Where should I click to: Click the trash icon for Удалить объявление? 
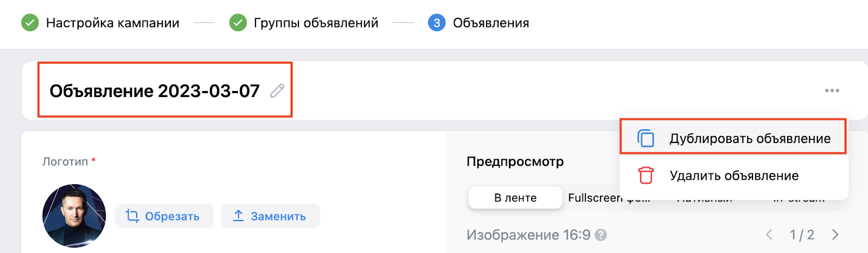pos(646,176)
